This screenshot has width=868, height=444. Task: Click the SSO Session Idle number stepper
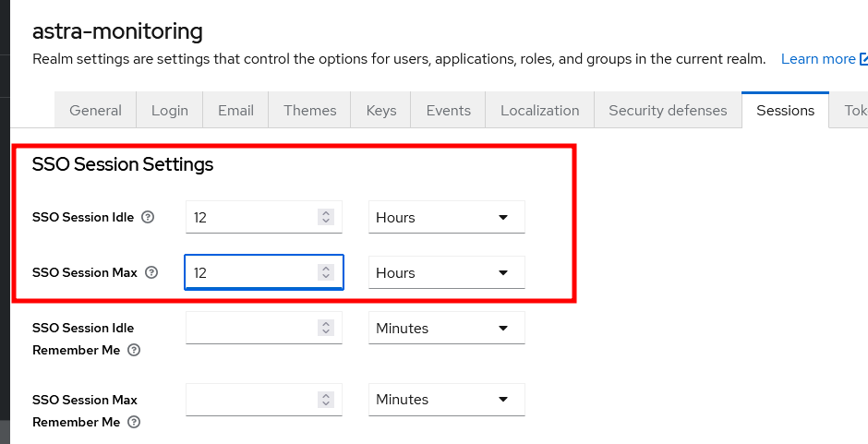tap(325, 218)
